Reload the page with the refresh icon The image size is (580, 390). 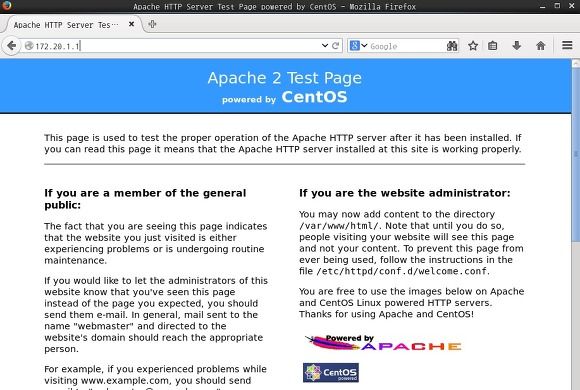coord(335,46)
